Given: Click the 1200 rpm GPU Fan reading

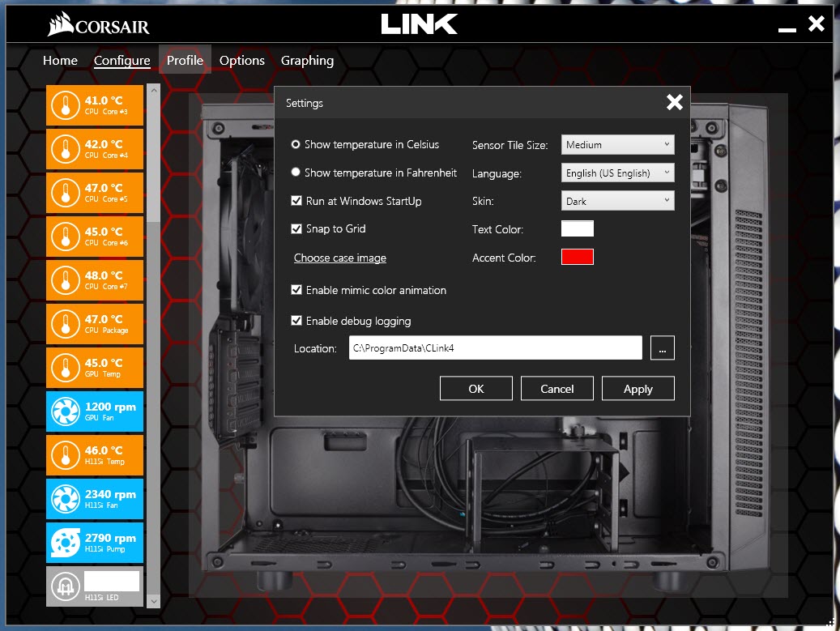Looking at the screenshot, I should coord(110,407).
